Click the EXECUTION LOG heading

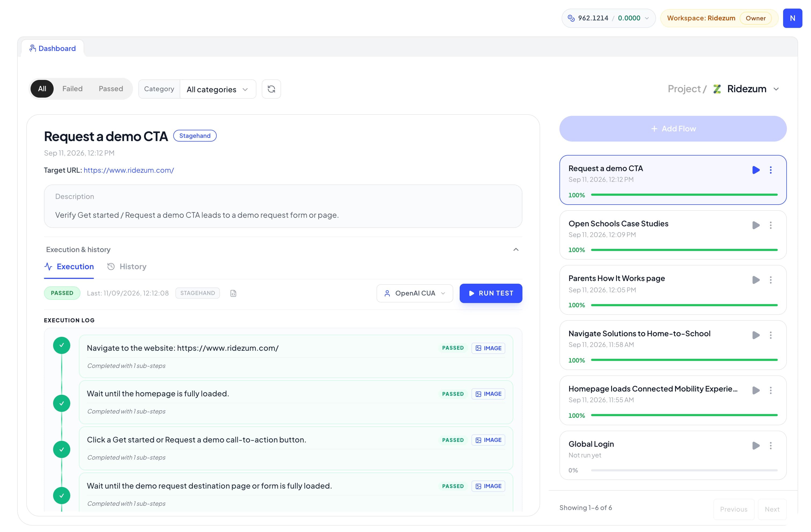pos(69,320)
